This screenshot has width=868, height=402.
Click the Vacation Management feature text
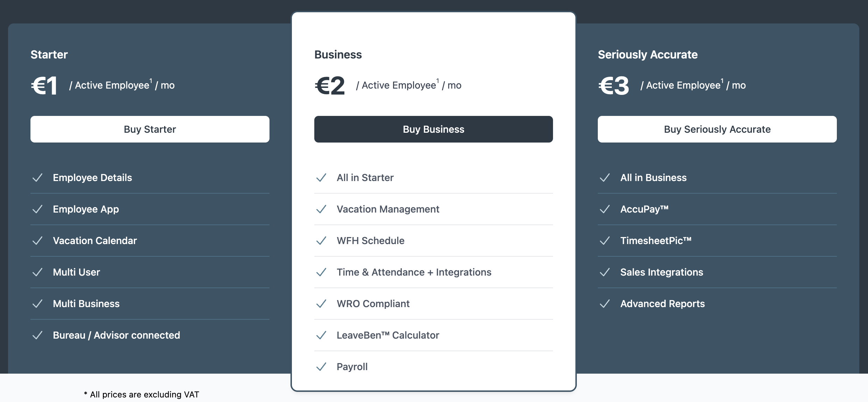click(x=388, y=209)
